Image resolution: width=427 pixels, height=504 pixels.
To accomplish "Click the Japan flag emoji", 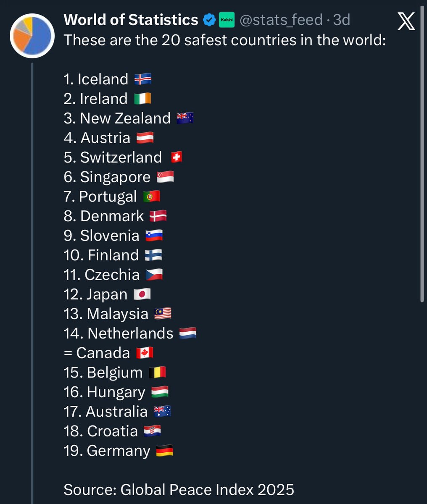I will 142,294.
